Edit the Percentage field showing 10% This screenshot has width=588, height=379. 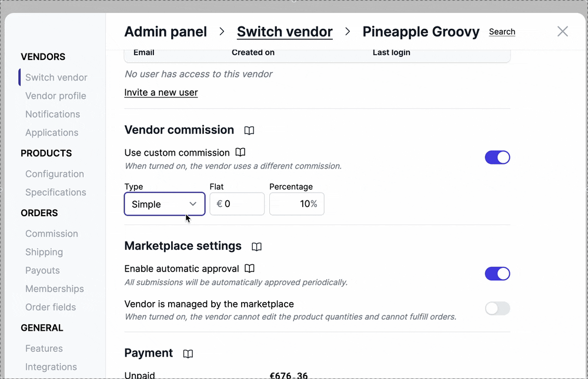296,203
